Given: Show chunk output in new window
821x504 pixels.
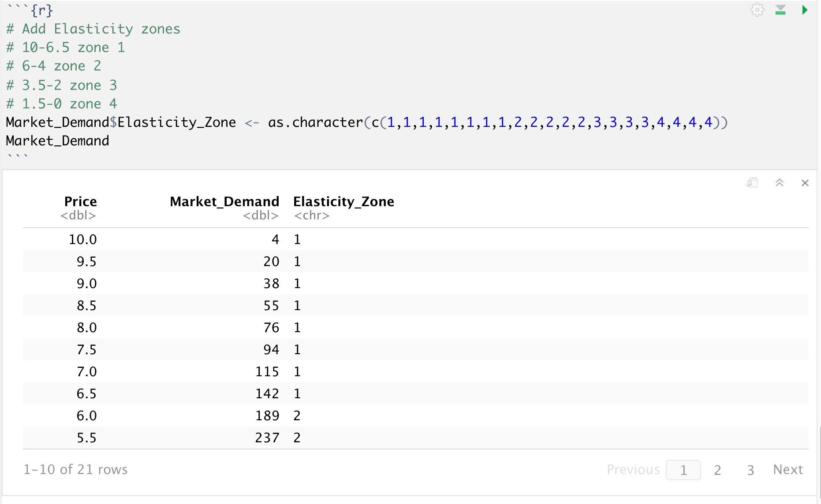Looking at the screenshot, I should tap(752, 183).
